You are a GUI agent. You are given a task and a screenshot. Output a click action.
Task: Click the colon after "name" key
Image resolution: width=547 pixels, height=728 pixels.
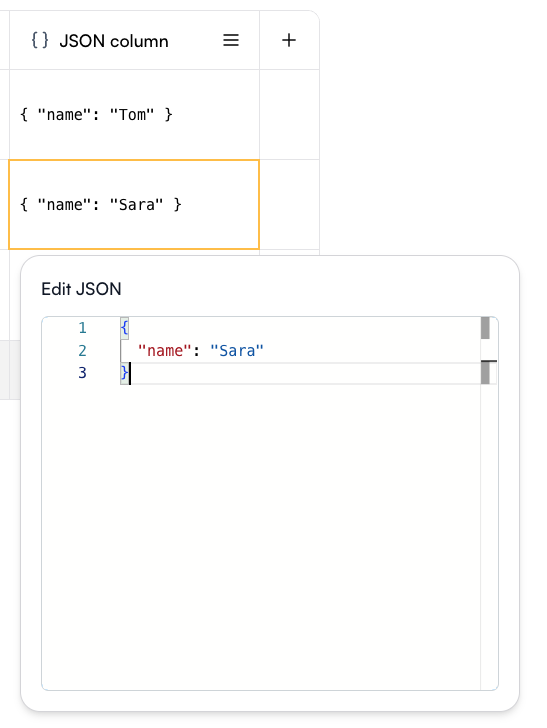196,351
